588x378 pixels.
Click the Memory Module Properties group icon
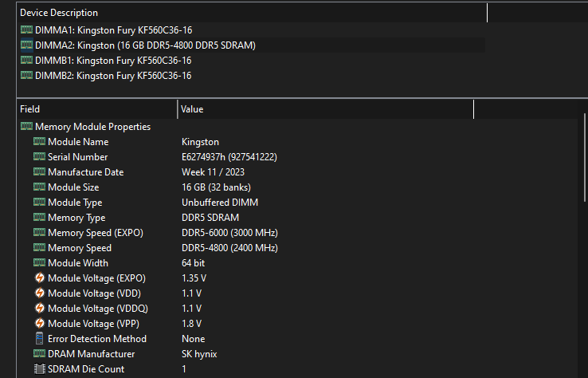coord(26,127)
